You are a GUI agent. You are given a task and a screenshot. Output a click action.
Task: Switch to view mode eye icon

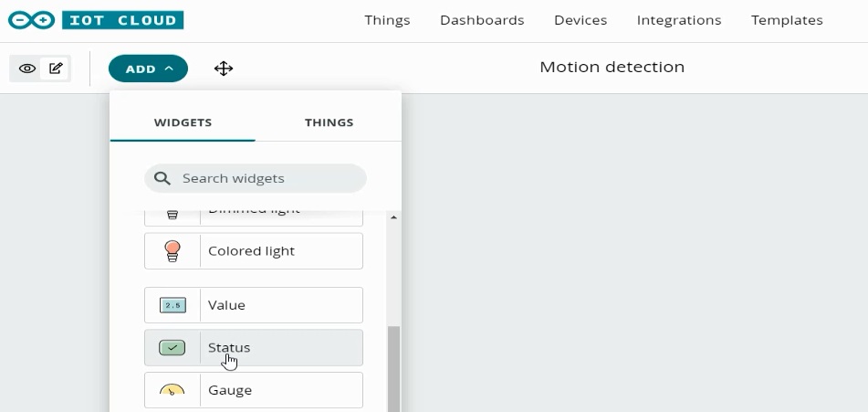(x=27, y=69)
